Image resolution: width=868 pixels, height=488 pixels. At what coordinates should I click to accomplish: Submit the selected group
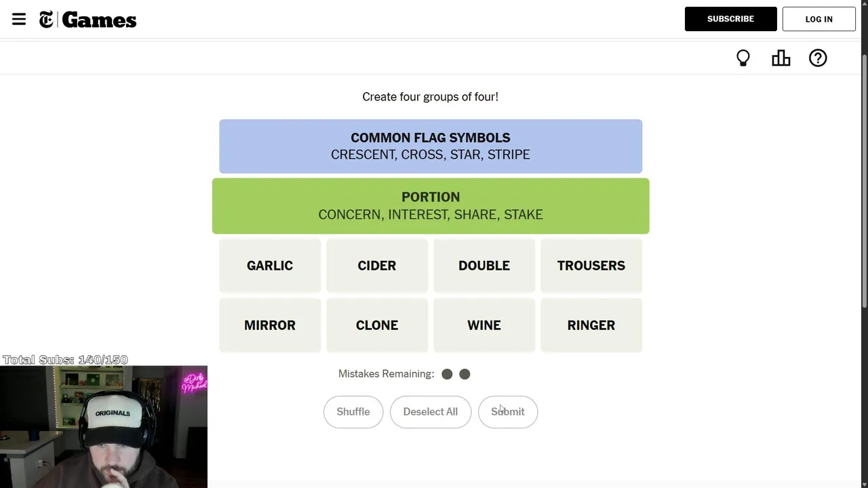tap(508, 412)
